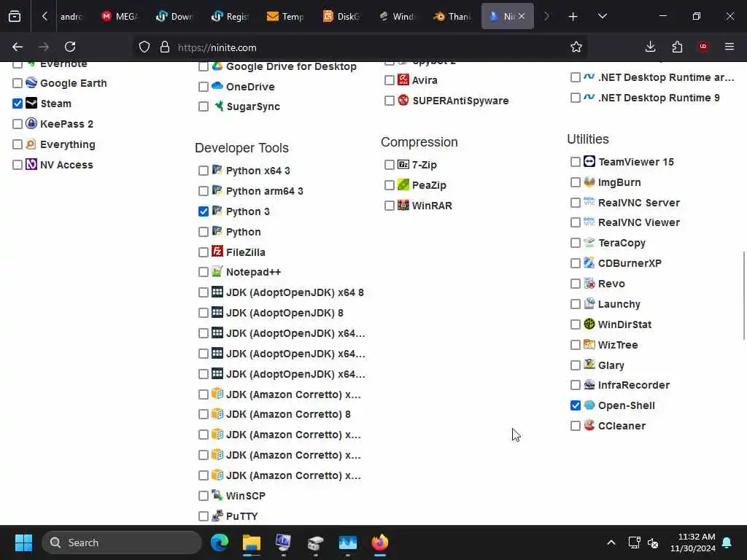Click the page vertical scrollbar thumb
747x560 pixels.
click(x=744, y=295)
